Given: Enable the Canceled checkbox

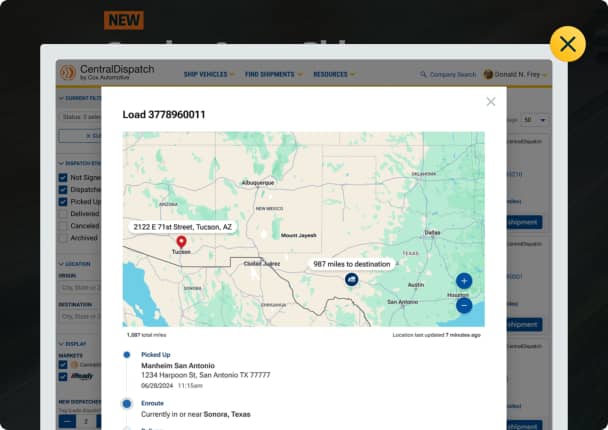Looking at the screenshot, I should [63, 226].
